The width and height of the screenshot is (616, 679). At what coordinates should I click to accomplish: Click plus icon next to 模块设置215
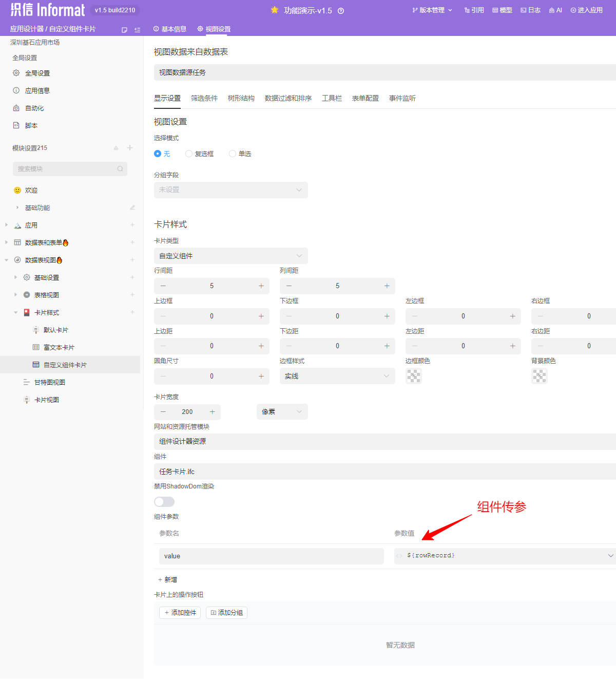130,148
